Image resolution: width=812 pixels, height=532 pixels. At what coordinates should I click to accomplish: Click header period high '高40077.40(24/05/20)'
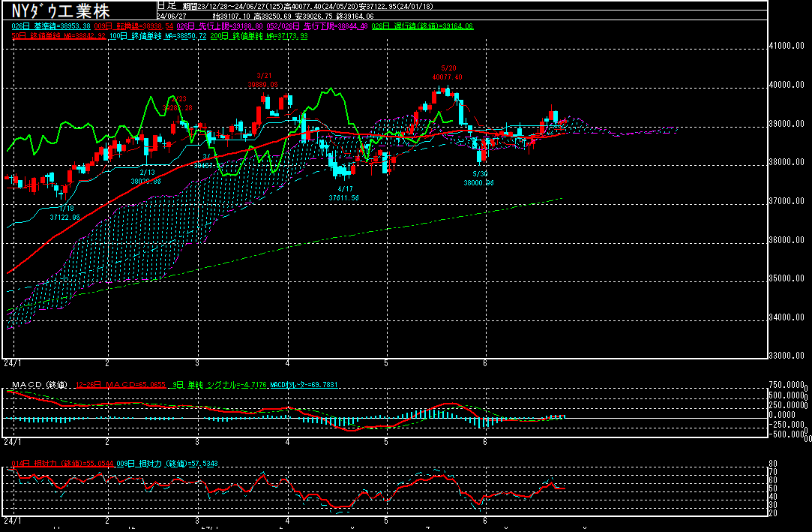[x=322, y=6]
